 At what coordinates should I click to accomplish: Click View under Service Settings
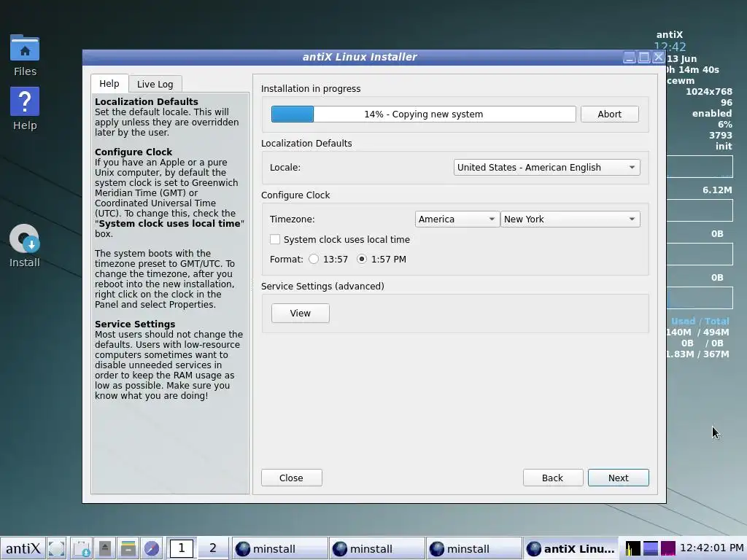[x=300, y=314]
